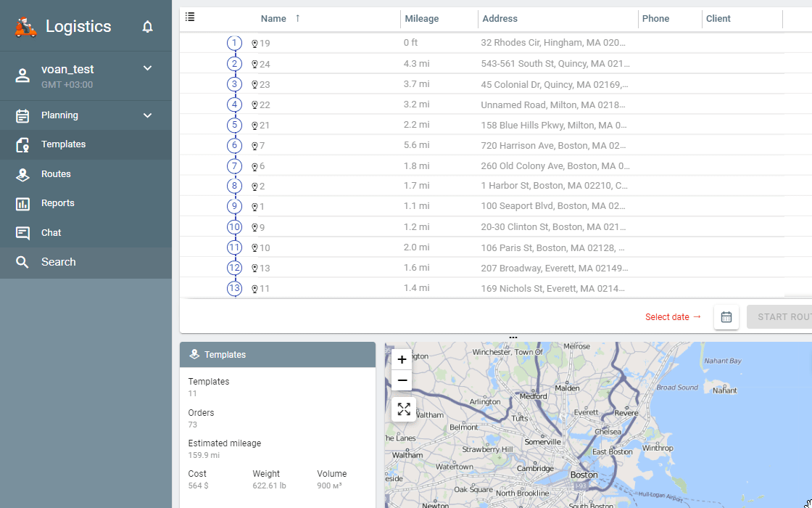This screenshot has width=812, height=508.
Task: Expand the Planning menu chevron
Action: [148, 115]
